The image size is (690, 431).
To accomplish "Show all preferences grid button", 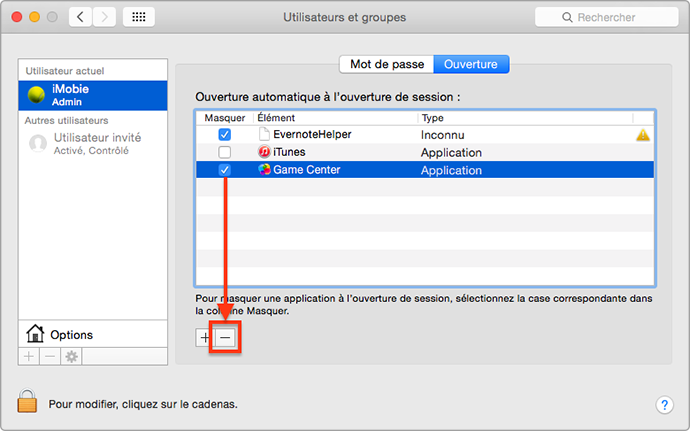I will (x=139, y=17).
